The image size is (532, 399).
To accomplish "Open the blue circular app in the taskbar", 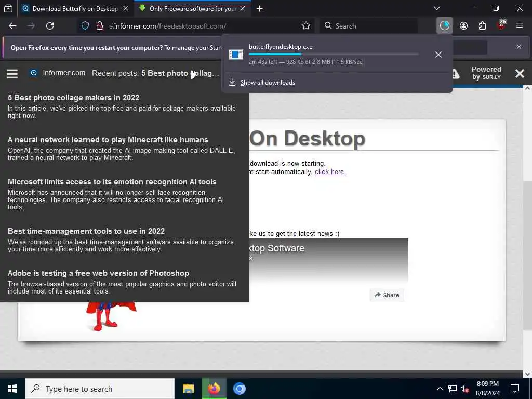I will 239,389.
